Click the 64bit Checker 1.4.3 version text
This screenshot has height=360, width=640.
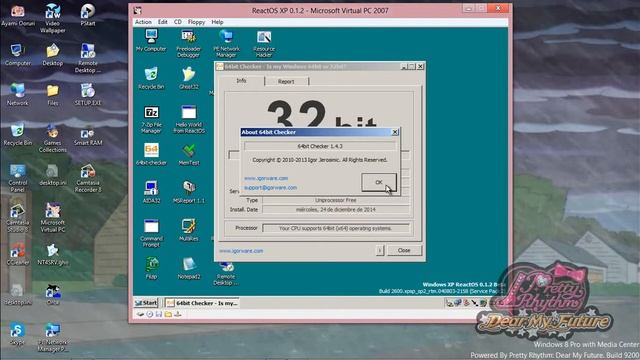pos(320,146)
